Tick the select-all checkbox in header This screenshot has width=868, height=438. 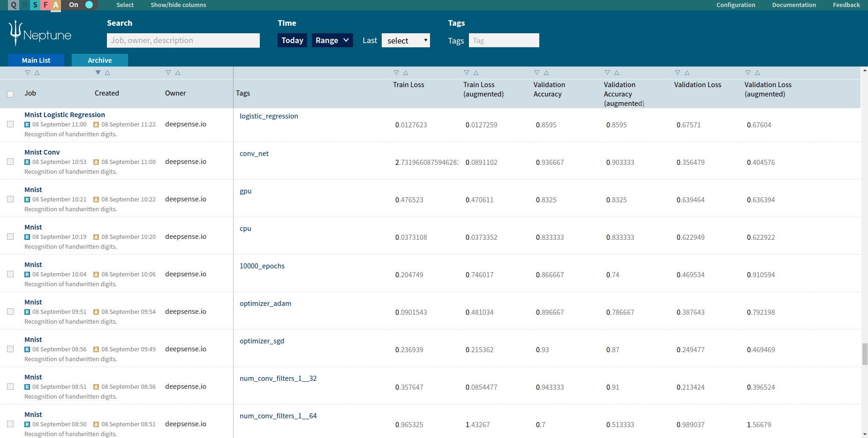10,94
